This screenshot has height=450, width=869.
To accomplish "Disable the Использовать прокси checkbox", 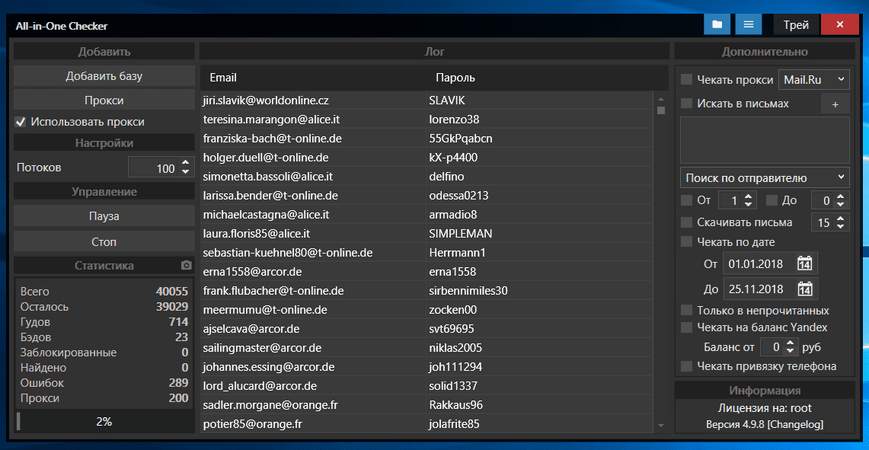I will click(21, 122).
